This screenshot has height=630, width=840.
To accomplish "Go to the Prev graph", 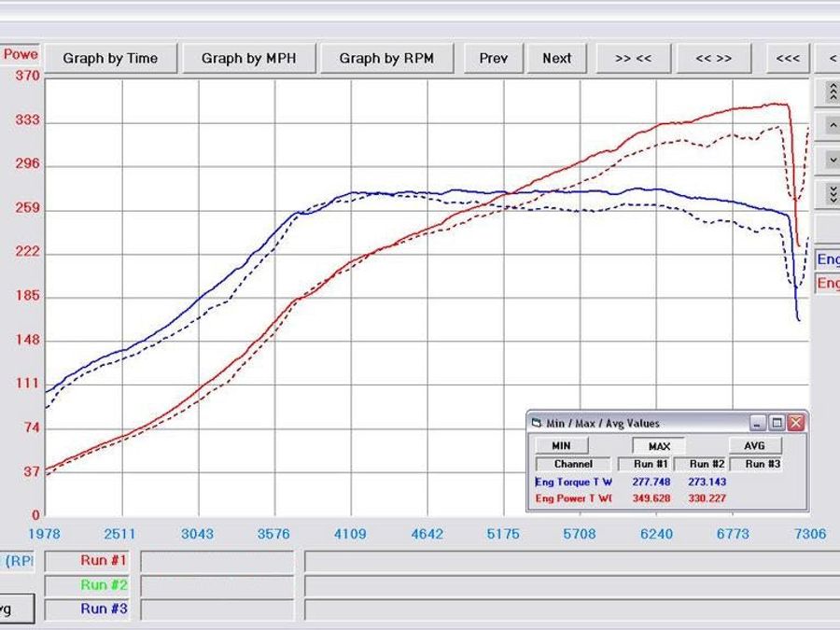I will (x=494, y=59).
